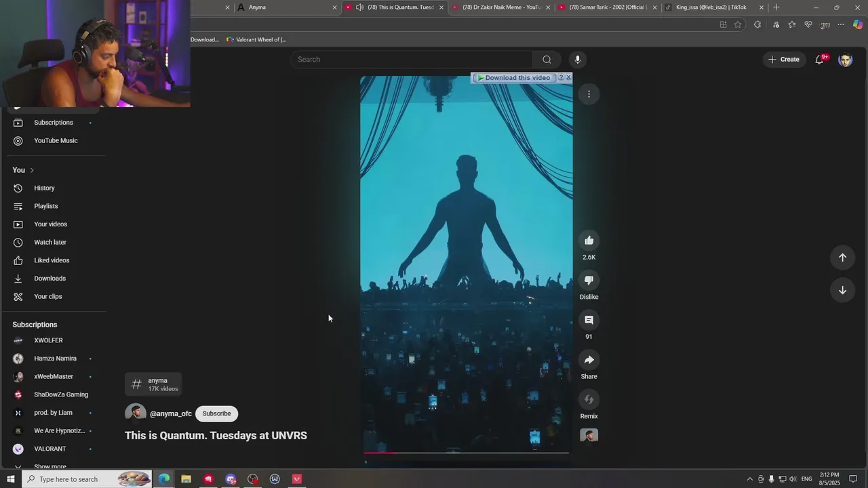Viewport: 868px width, 488px height.
Task: Open xWeebMaster channel subscription
Action: (53, 377)
